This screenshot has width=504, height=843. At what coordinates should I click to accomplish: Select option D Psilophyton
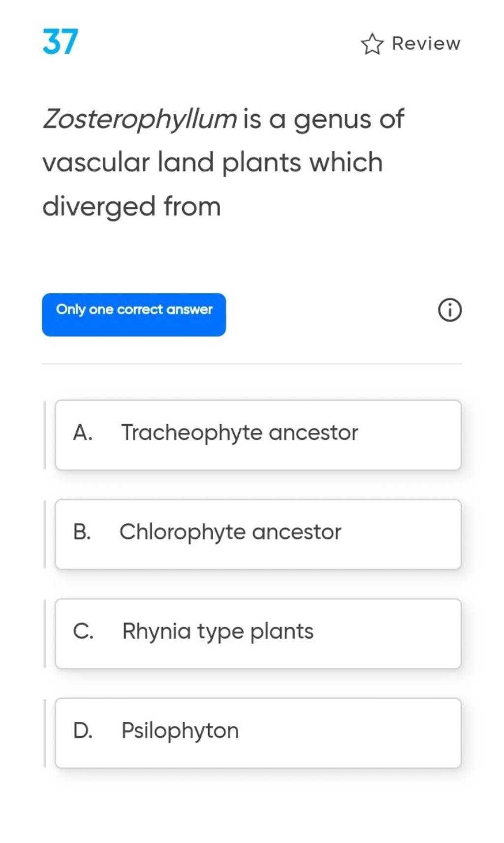(x=259, y=732)
